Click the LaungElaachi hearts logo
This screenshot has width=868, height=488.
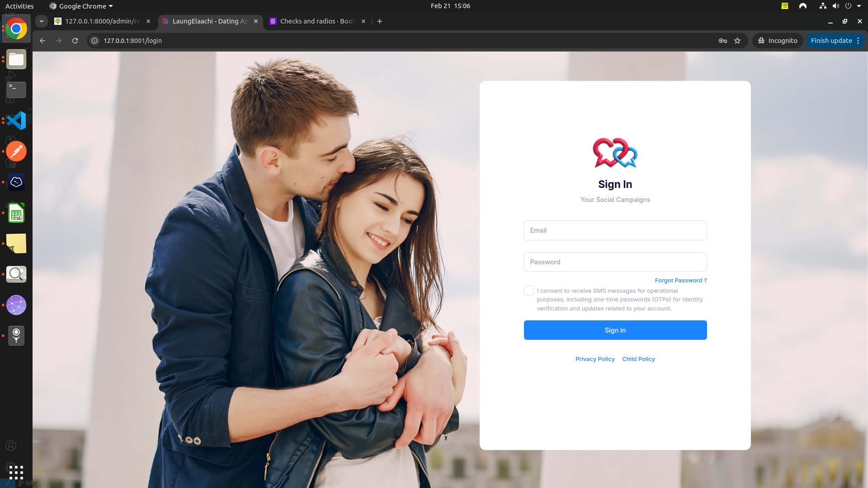tap(615, 153)
